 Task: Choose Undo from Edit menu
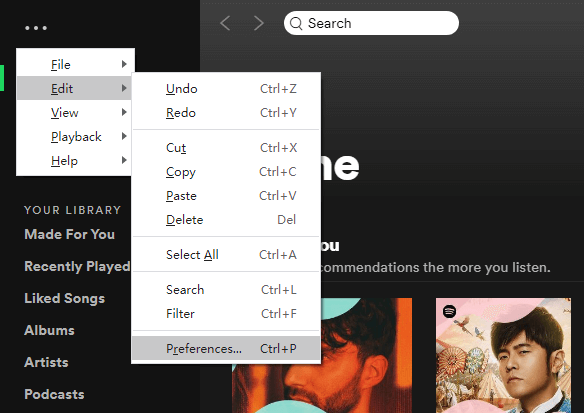(x=226, y=89)
